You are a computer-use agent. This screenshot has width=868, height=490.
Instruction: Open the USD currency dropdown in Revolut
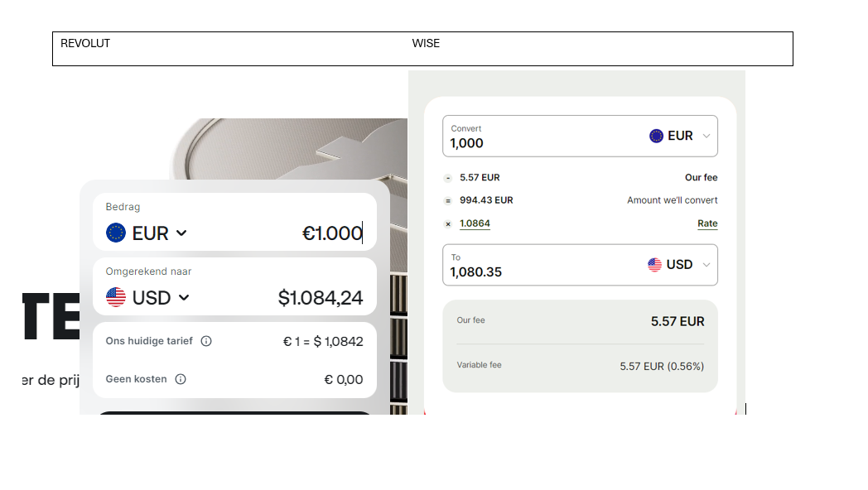(x=184, y=297)
